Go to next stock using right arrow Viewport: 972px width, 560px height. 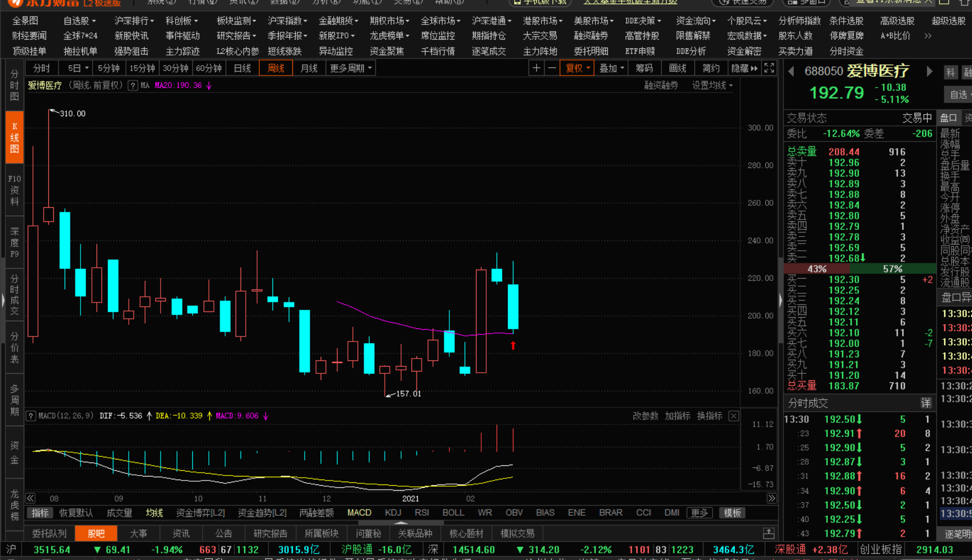tap(929, 71)
